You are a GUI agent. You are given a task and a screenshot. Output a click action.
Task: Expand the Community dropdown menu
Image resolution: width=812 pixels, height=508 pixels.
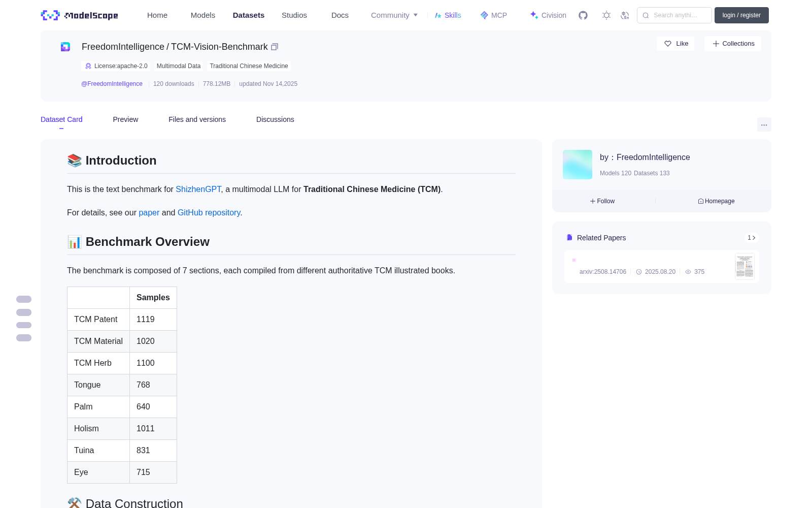pos(394,15)
